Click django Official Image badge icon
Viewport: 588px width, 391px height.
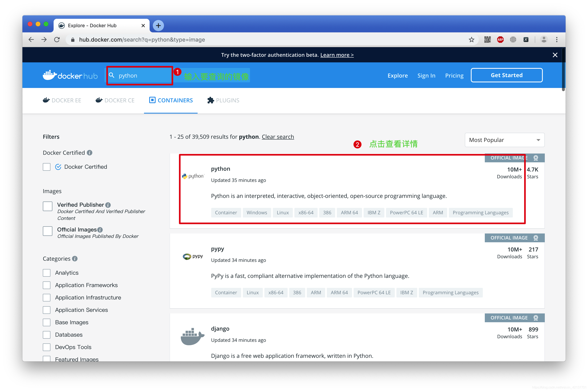[535, 318]
